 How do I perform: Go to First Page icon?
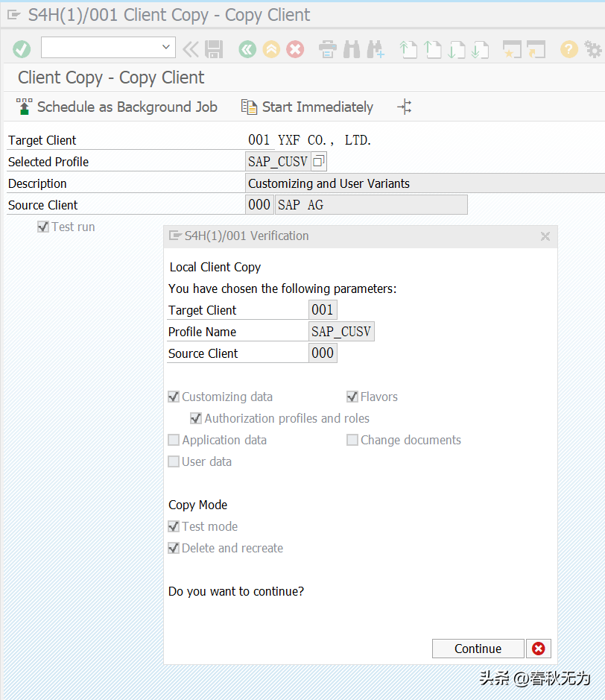click(408, 49)
